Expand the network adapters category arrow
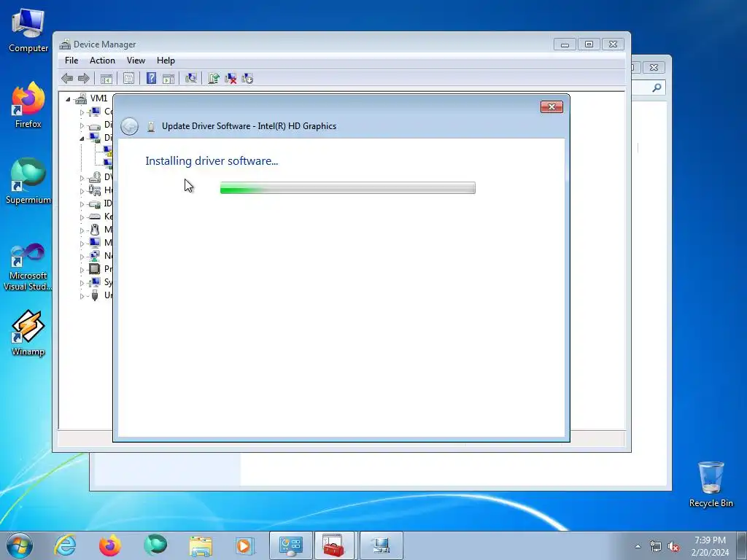The height and width of the screenshot is (560, 747). 82,257
